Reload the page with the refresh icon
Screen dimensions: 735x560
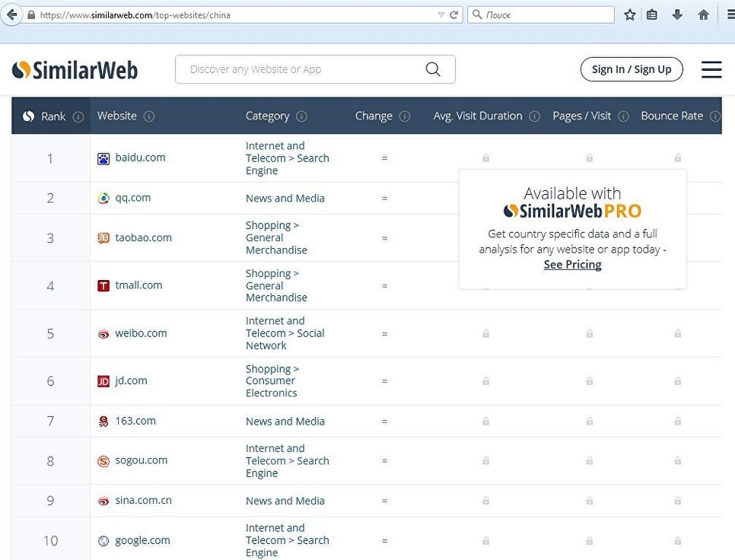click(453, 15)
